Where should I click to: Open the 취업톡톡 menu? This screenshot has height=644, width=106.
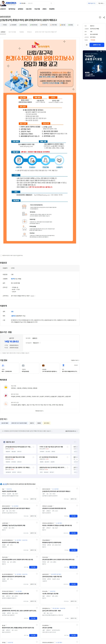coord(52,9)
